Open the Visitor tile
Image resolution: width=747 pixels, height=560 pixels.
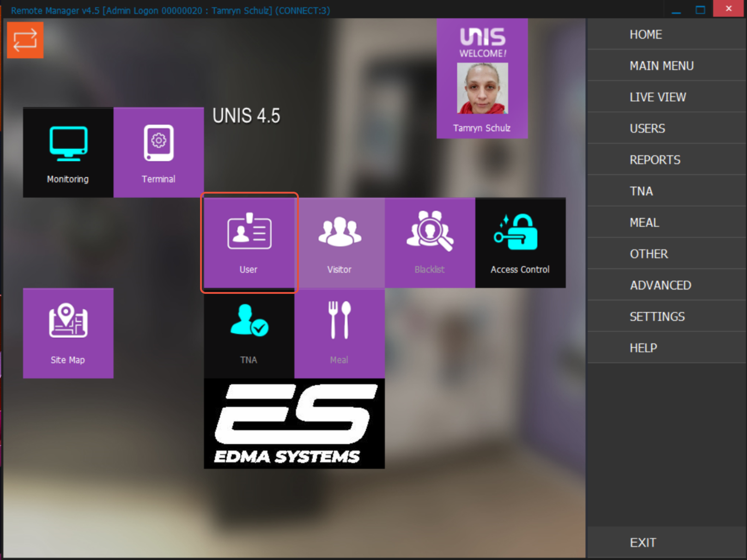[340, 243]
